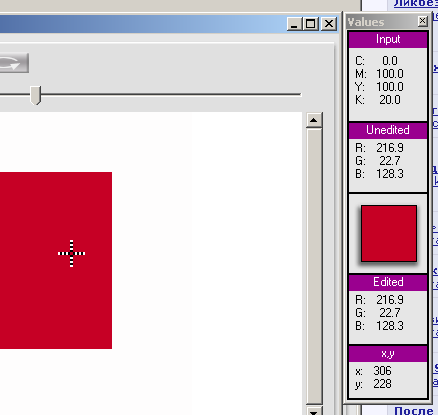
Task: Click the vertical scrollbar track
Action: 314,267
